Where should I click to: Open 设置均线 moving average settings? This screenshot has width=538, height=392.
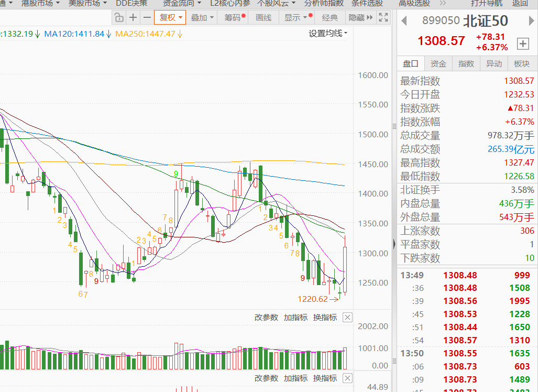click(328, 34)
